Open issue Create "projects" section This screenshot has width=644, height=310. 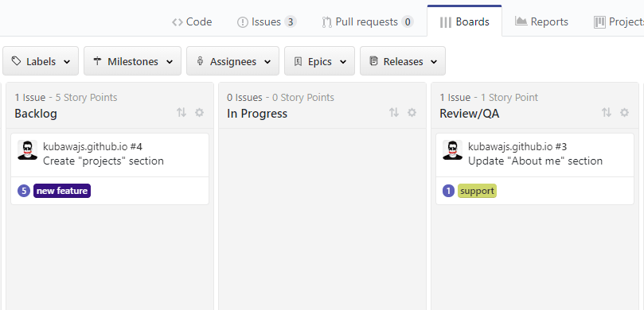click(x=103, y=161)
